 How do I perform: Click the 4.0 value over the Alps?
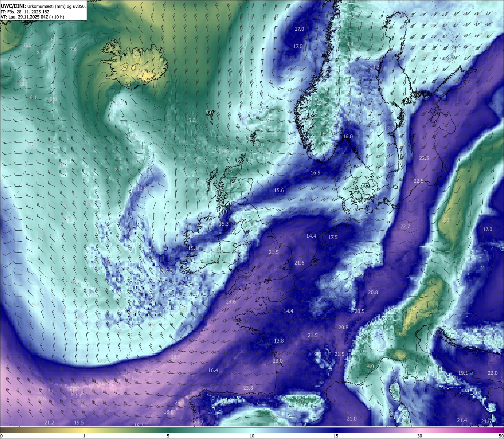[371, 367]
